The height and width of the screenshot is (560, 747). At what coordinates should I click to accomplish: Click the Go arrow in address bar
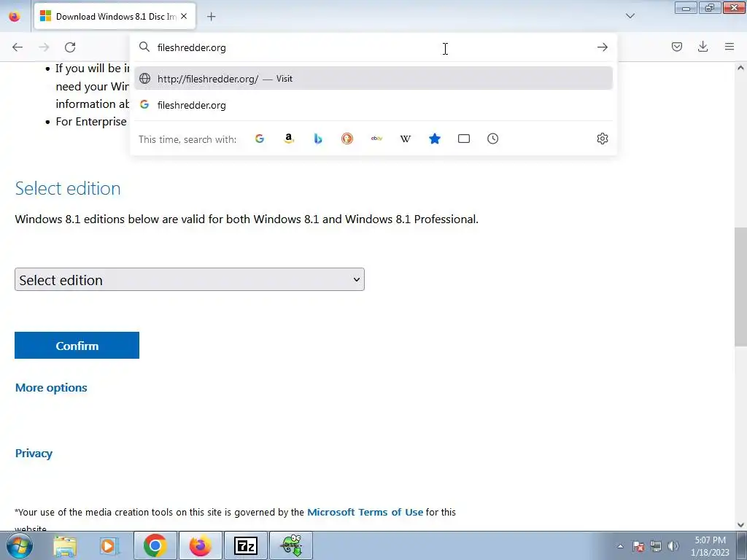pyautogui.click(x=602, y=47)
